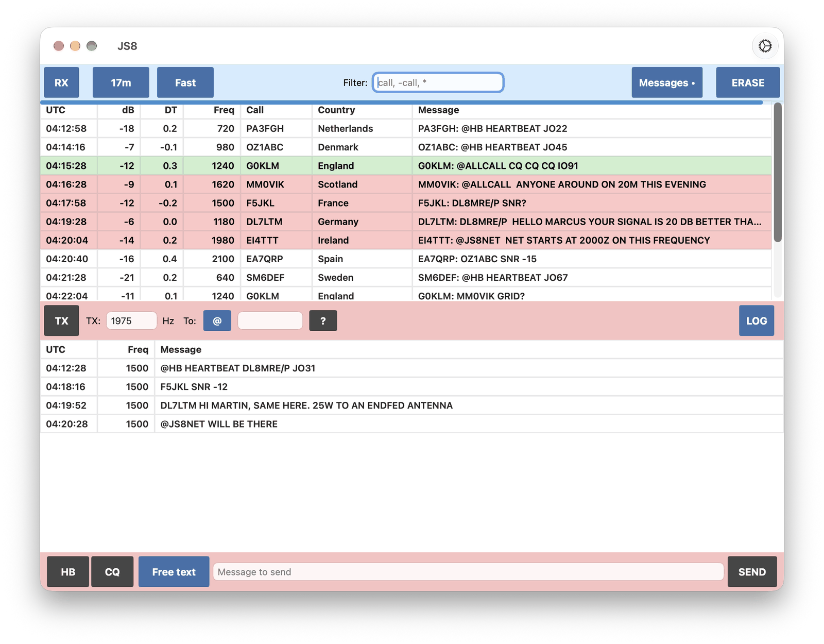This screenshot has width=824, height=644.
Task: Click the Message to send field
Action: pos(468,571)
